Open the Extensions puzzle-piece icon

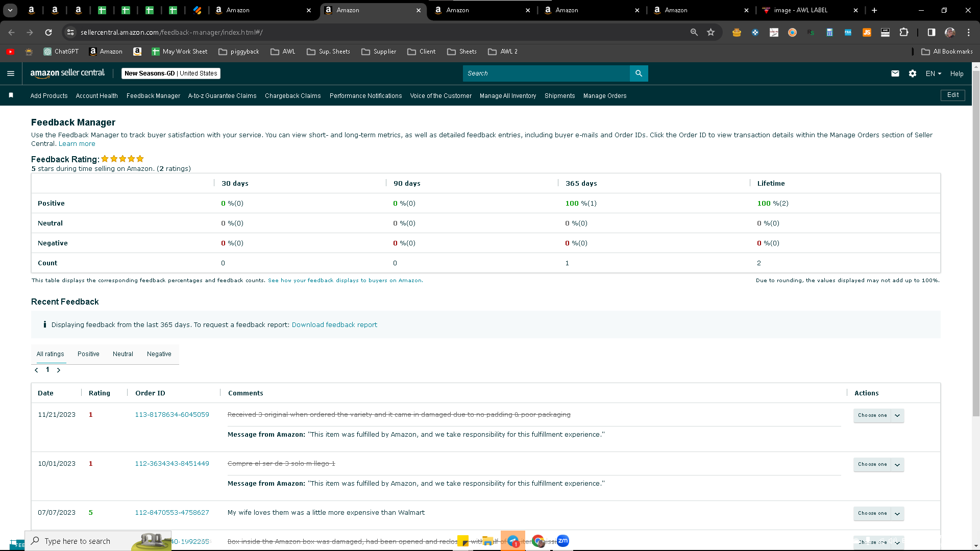coord(904,32)
